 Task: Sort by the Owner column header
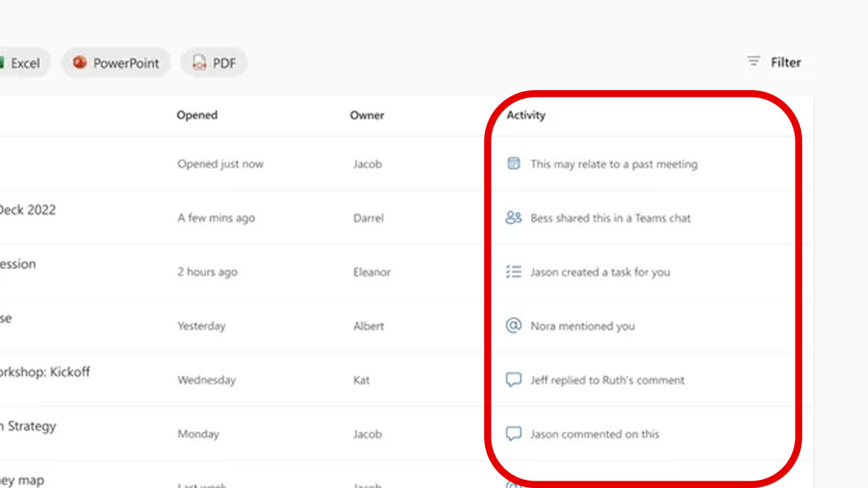[367, 115]
